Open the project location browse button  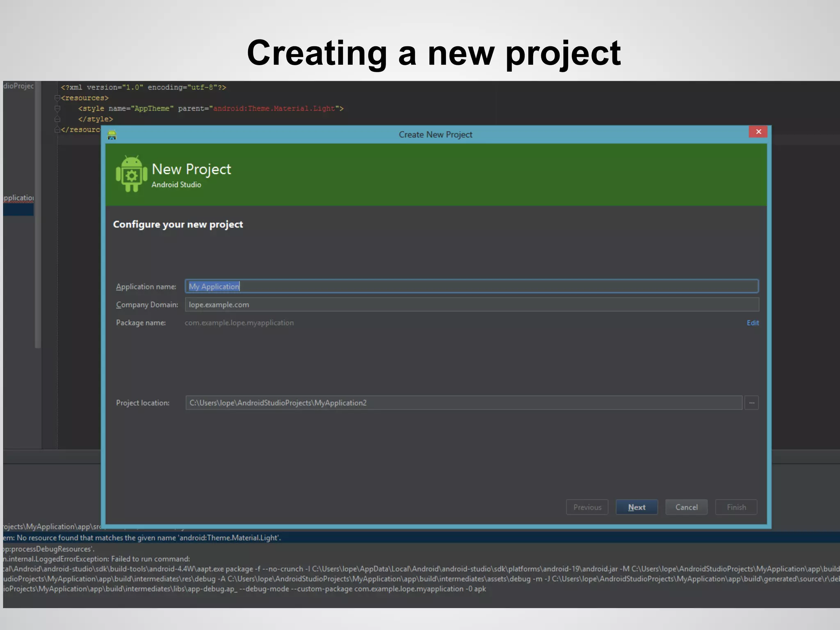click(751, 403)
